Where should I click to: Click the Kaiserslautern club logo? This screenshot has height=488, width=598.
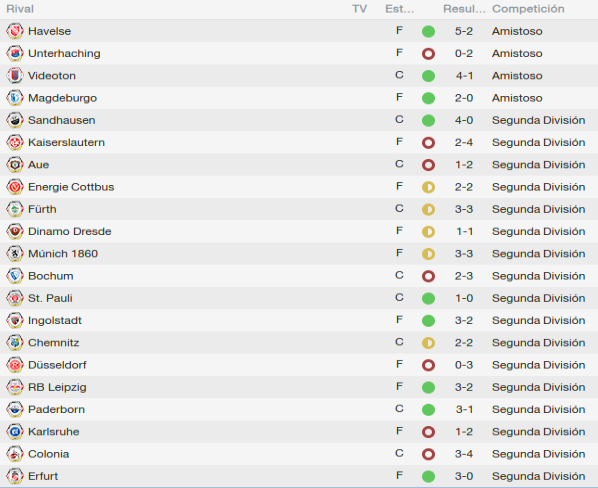coord(15,142)
